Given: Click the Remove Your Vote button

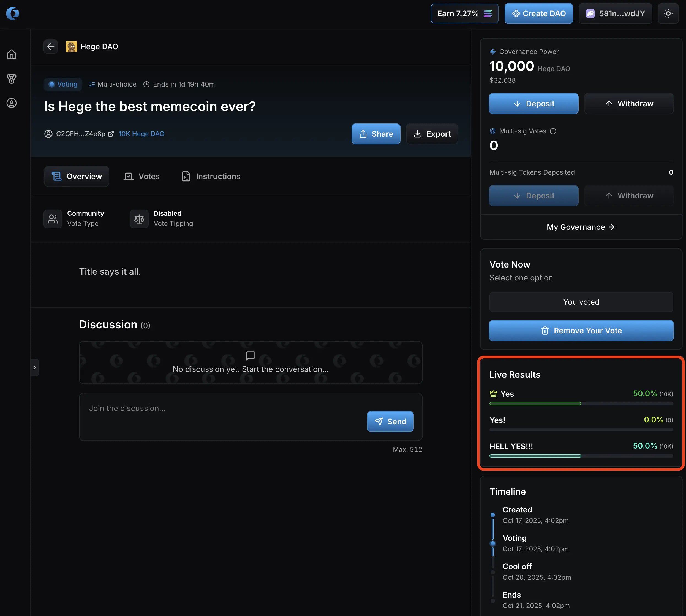Looking at the screenshot, I should 581,331.
